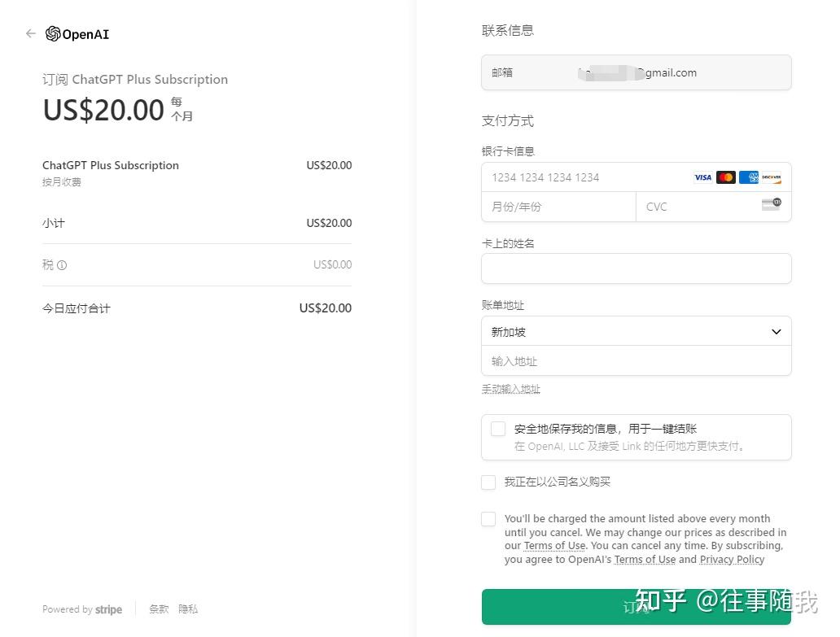Select the Discover card icon
The height and width of the screenshot is (637, 840).
(x=771, y=177)
